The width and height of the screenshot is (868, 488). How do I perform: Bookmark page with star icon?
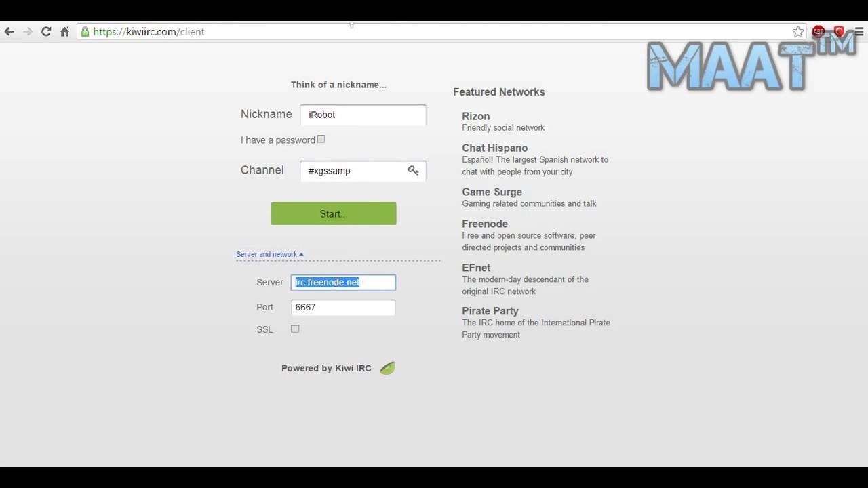coord(798,32)
